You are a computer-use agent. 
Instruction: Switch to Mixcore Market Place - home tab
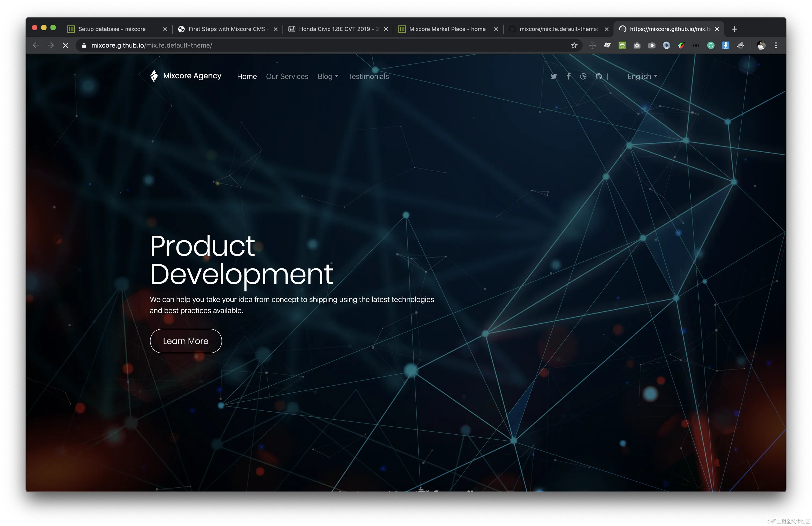(447, 29)
